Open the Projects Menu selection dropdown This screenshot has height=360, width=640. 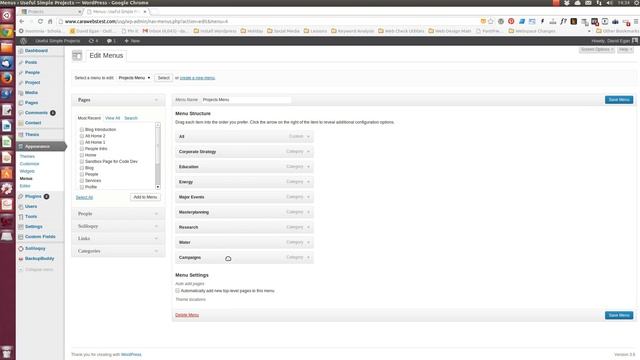pyautogui.click(x=134, y=78)
